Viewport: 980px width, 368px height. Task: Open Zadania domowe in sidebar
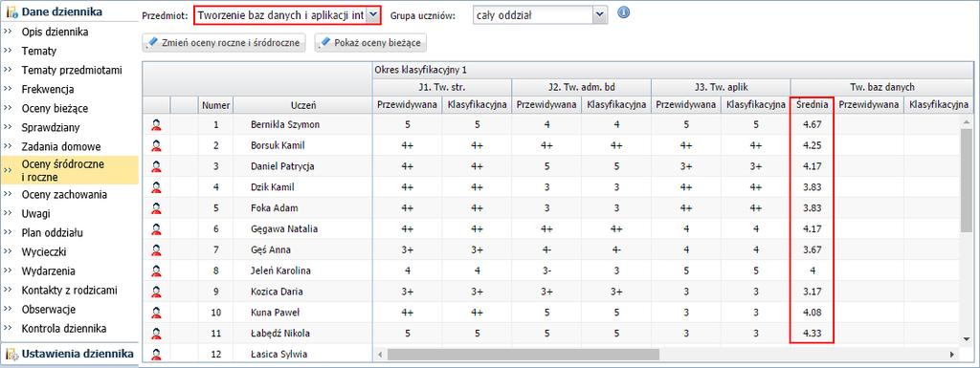coord(61,146)
